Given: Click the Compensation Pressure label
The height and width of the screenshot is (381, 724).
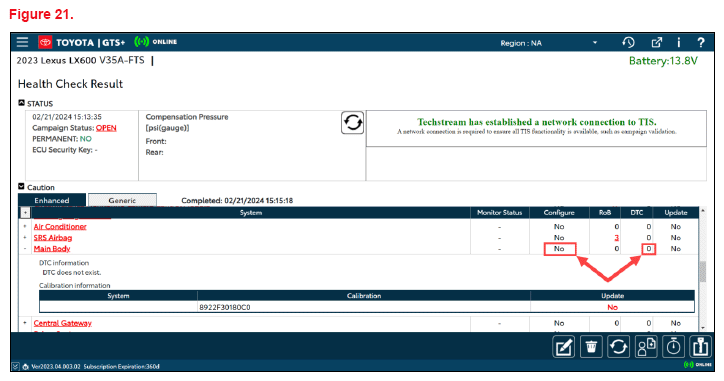Looking at the screenshot, I should pyautogui.click(x=187, y=117).
